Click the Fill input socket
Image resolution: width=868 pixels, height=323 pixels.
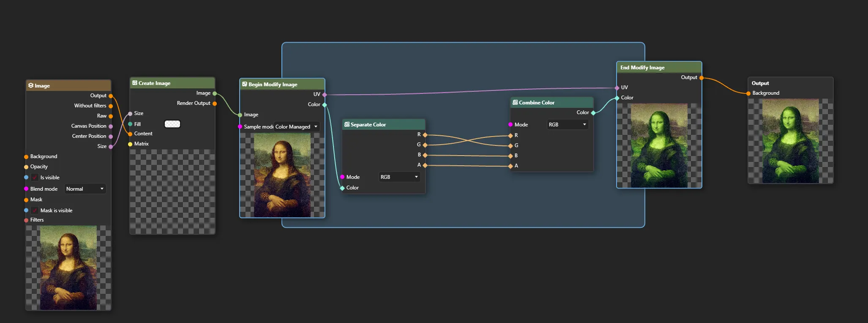(130, 124)
